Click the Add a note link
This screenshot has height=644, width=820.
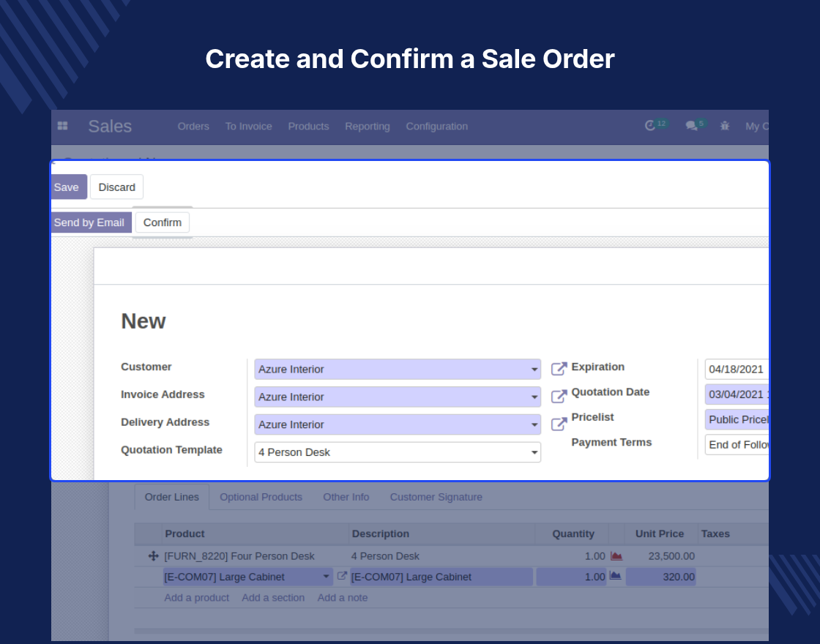pyautogui.click(x=343, y=597)
